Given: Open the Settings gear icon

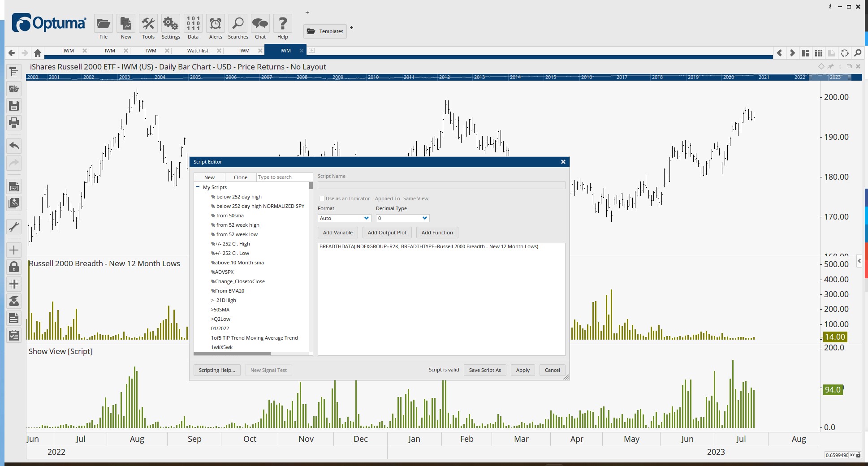Looking at the screenshot, I should tap(171, 24).
